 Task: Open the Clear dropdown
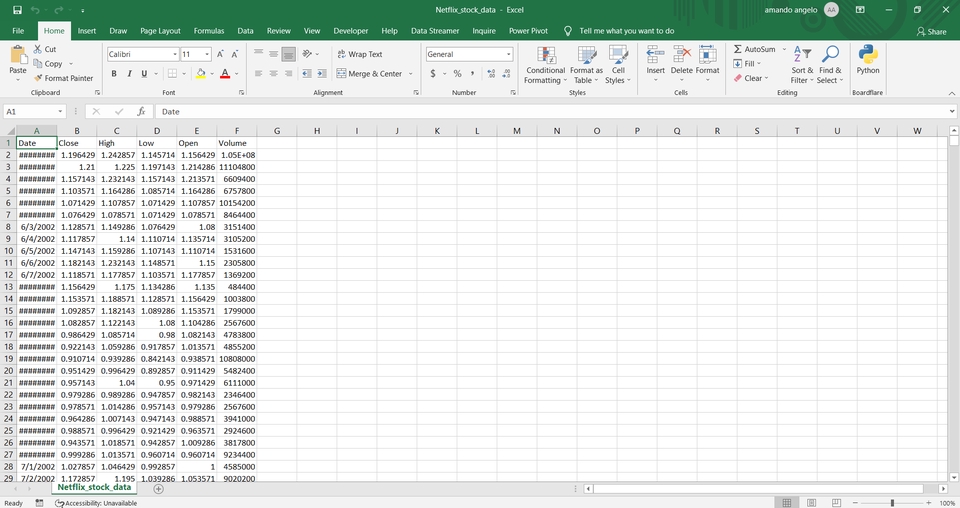751,78
